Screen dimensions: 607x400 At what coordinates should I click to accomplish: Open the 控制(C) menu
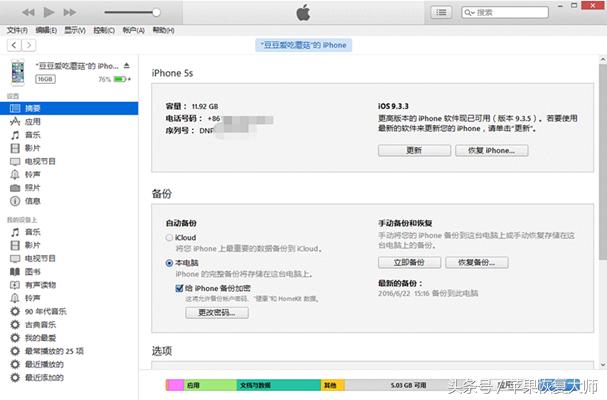104,30
